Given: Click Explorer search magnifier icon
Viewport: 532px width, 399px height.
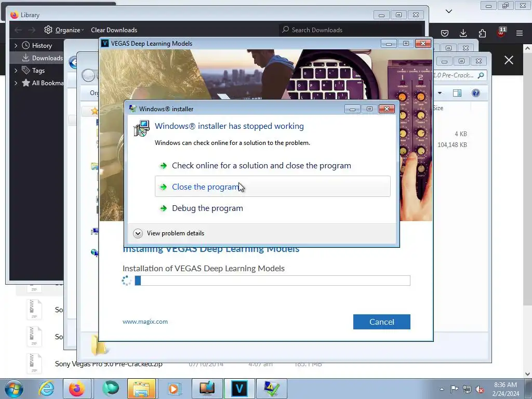Looking at the screenshot, I should 481,75.
